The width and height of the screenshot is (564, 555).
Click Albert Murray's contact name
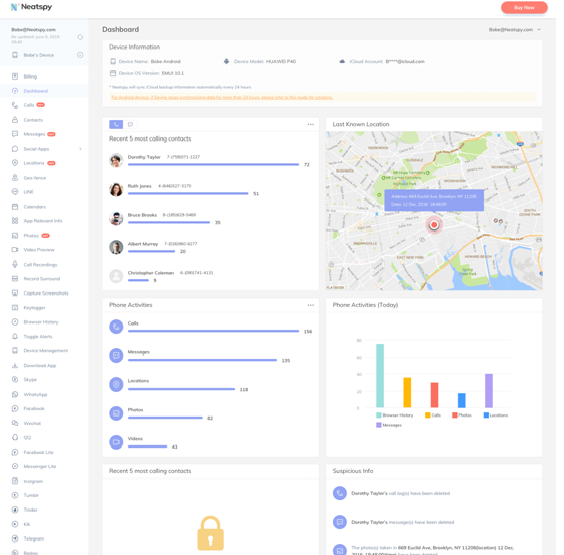(143, 244)
